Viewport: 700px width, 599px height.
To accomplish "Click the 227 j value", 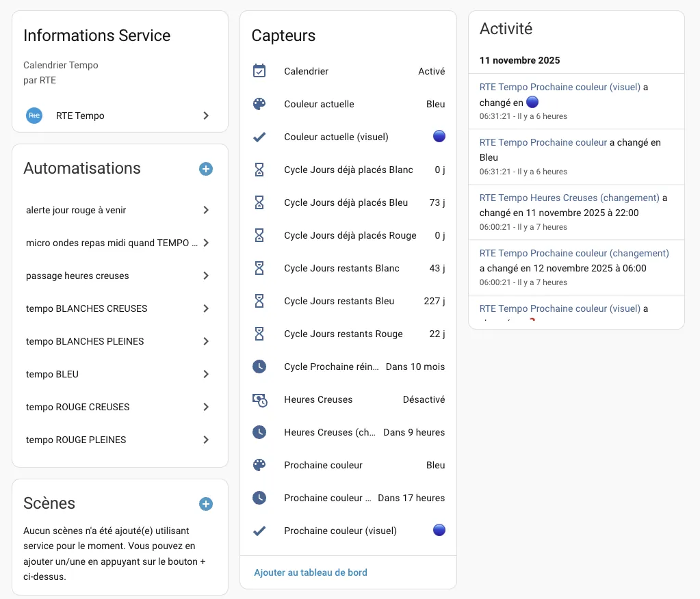I will pyautogui.click(x=435, y=301).
